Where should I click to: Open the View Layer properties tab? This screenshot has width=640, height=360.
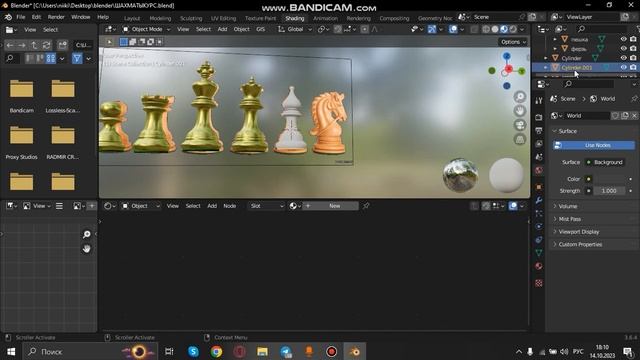point(539,144)
